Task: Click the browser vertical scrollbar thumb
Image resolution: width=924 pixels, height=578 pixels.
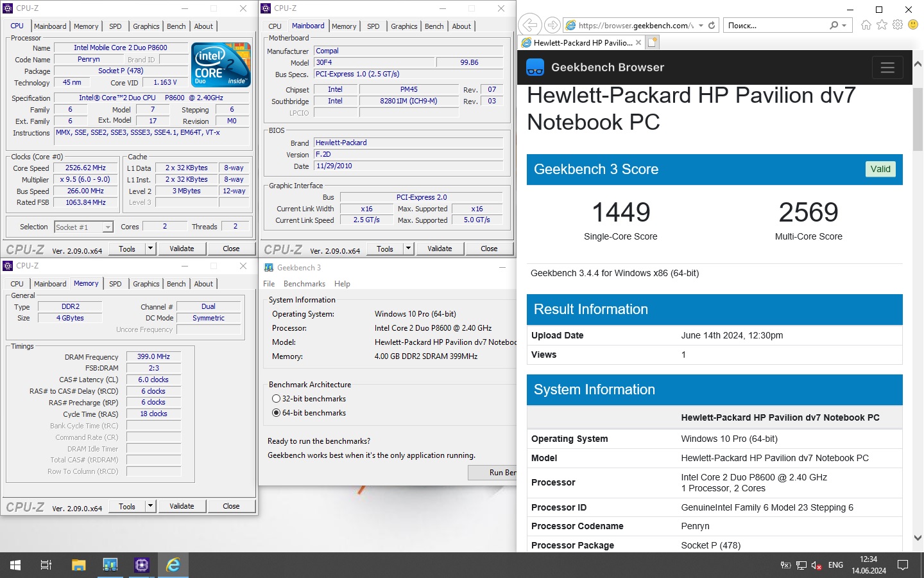Action: pos(918,119)
